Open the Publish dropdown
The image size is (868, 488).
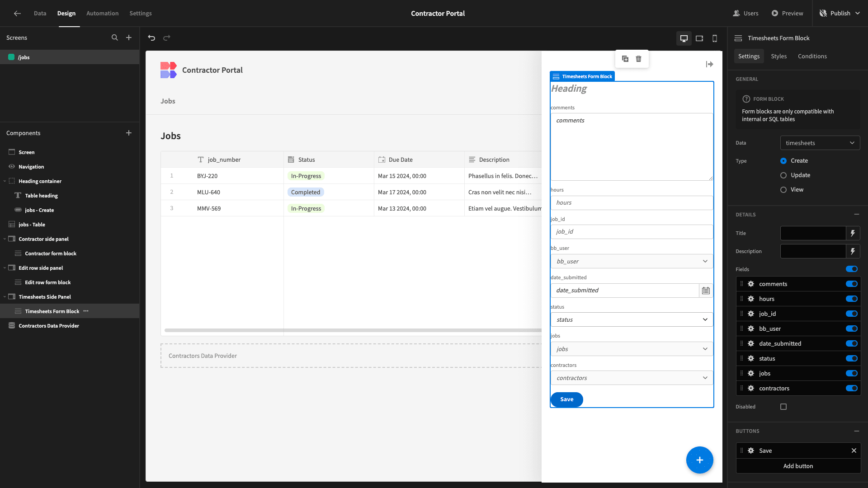point(840,14)
